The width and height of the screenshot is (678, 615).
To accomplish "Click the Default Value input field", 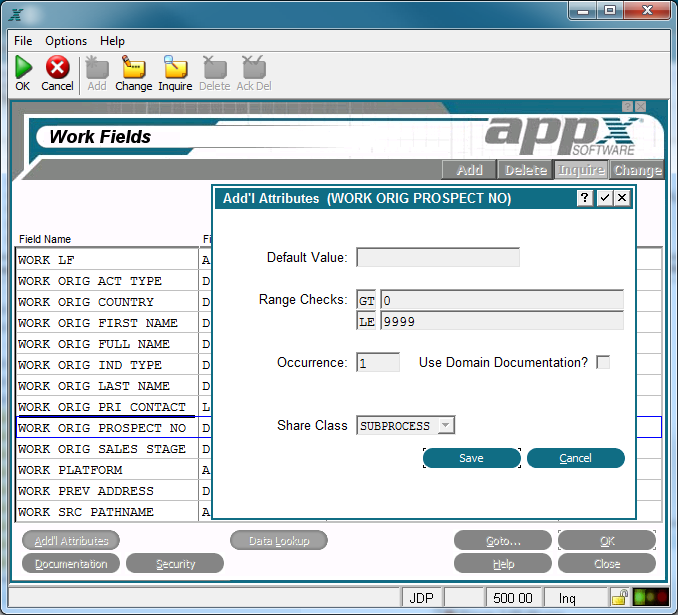I will click(438, 257).
